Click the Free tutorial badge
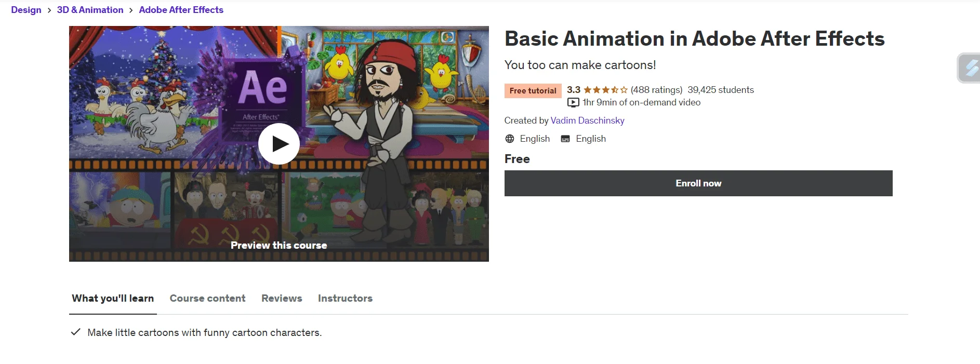 tap(533, 91)
